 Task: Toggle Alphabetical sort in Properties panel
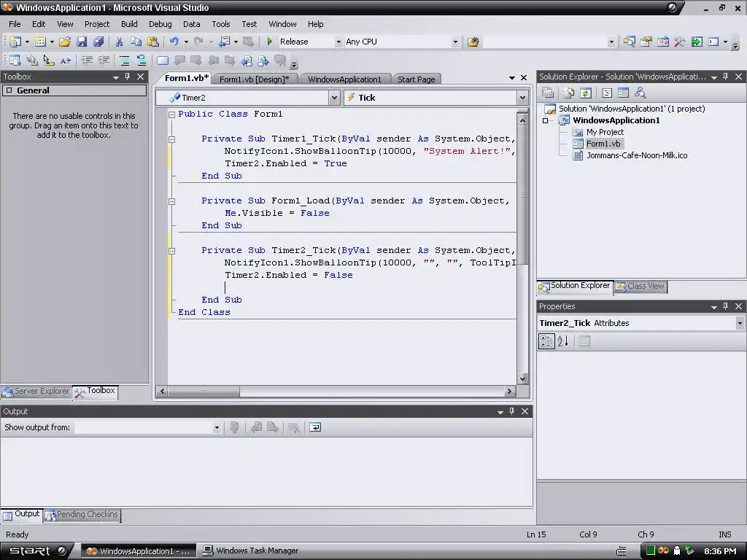tap(562, 341)
